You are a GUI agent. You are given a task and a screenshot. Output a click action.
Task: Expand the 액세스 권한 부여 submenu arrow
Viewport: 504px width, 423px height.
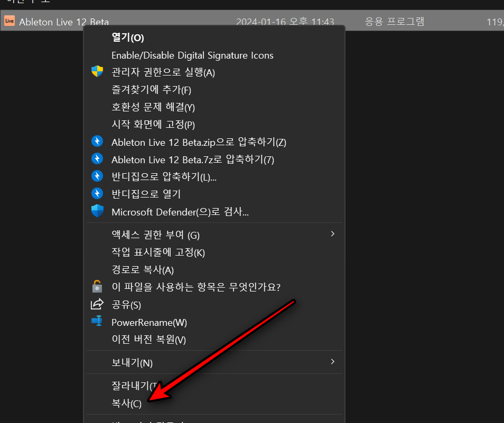[333, 234]
